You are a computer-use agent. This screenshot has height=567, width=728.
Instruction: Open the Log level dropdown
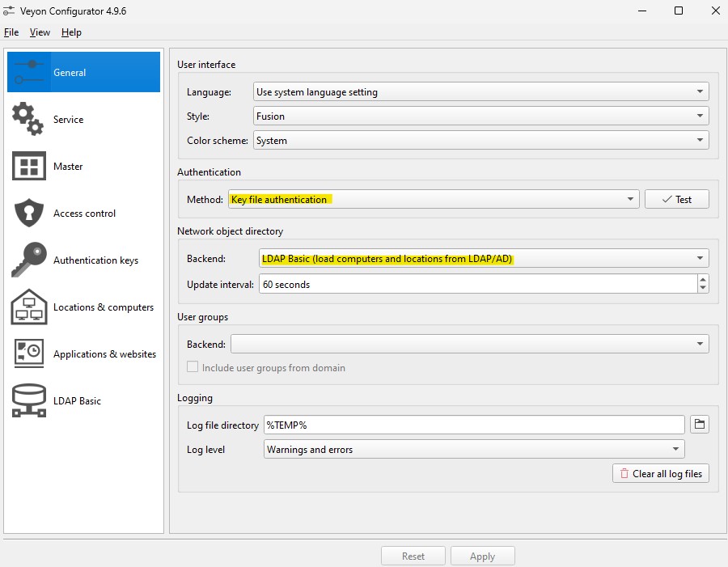tap(474, 449)
